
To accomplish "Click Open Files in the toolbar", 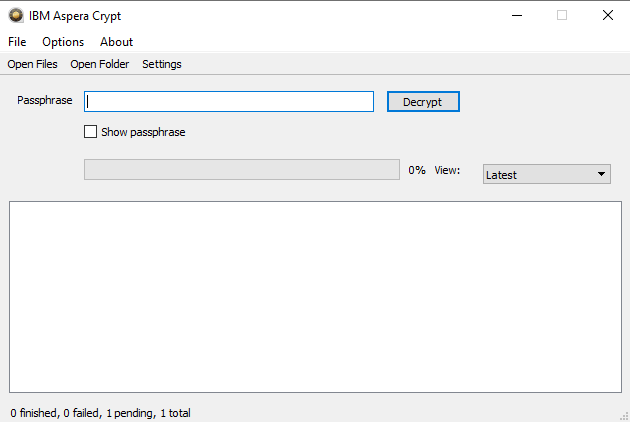I will tap(33, 64).
